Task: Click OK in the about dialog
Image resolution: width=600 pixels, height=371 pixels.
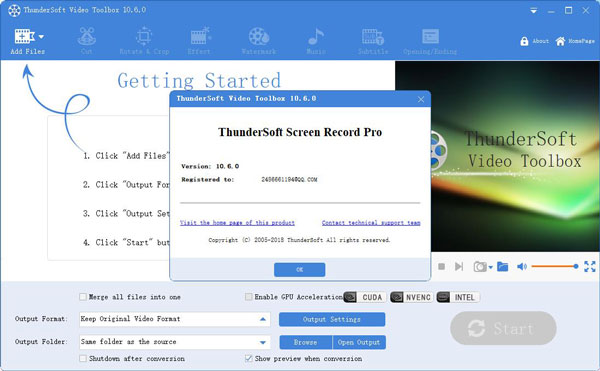Action: pyautogui.click(x=300, y=270)
